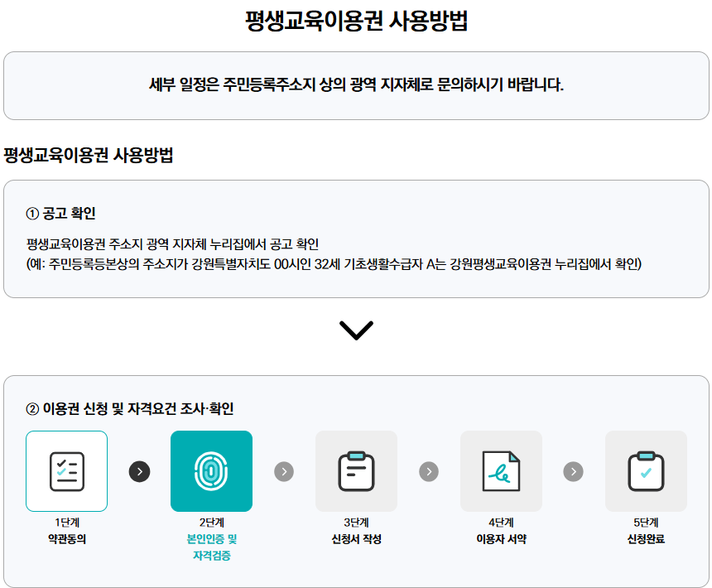Click the 약관동의 label
712x588 pixels.
[x=67, y=539]
